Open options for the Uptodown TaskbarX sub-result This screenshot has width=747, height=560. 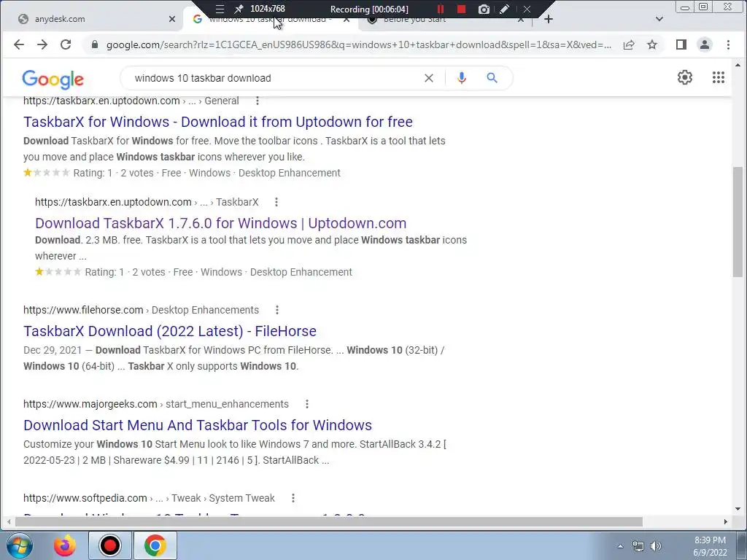pyautogui.click(x=276, y=202)
